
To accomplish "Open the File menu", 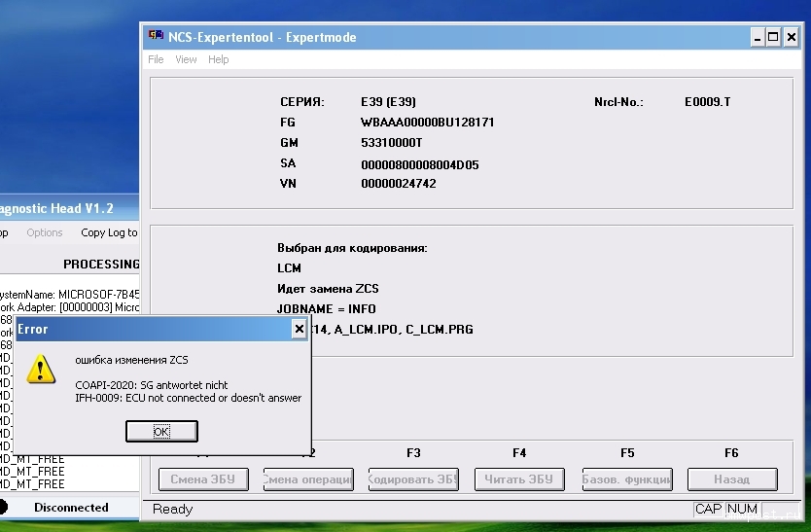I will click(156, 59).
